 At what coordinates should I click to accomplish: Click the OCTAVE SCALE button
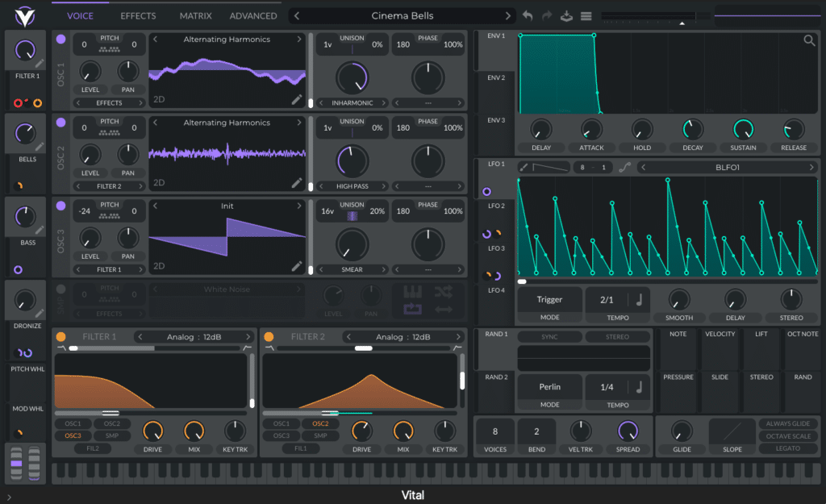pos(787,435)
